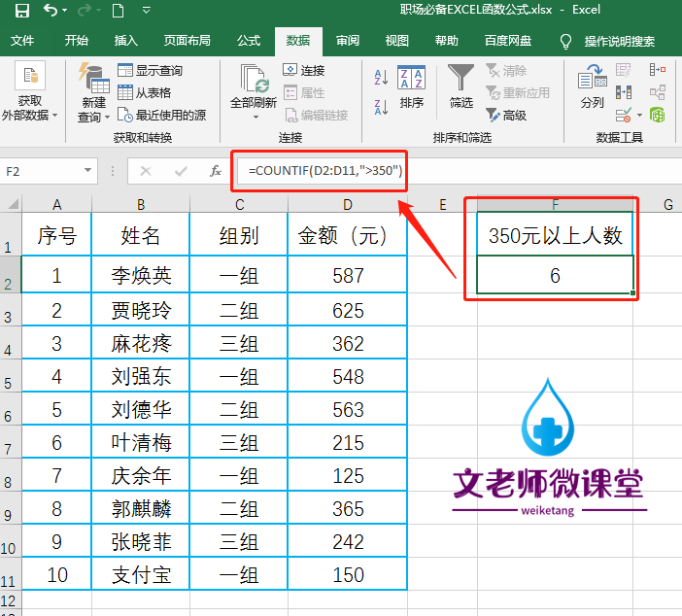Screen dimensions: 682x616
Task: Click the Consolidate icon
Action: coord(657,70)
